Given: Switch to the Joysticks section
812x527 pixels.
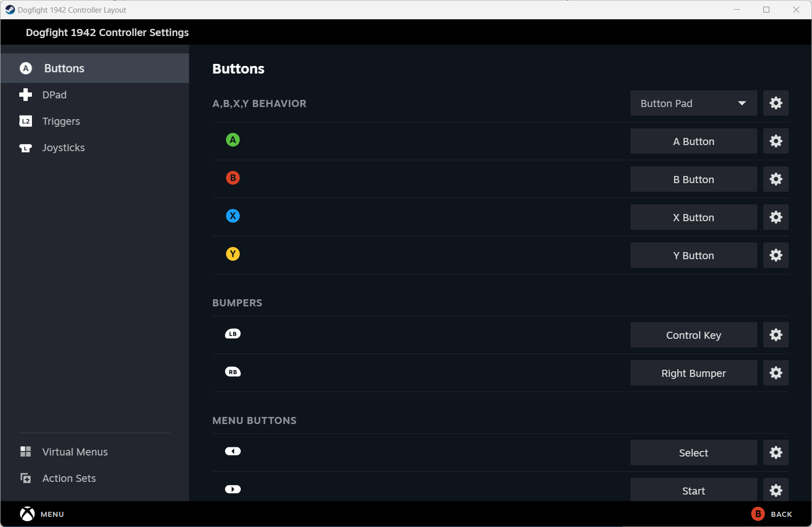Looking at the screenshot, I should coord(95,148).
